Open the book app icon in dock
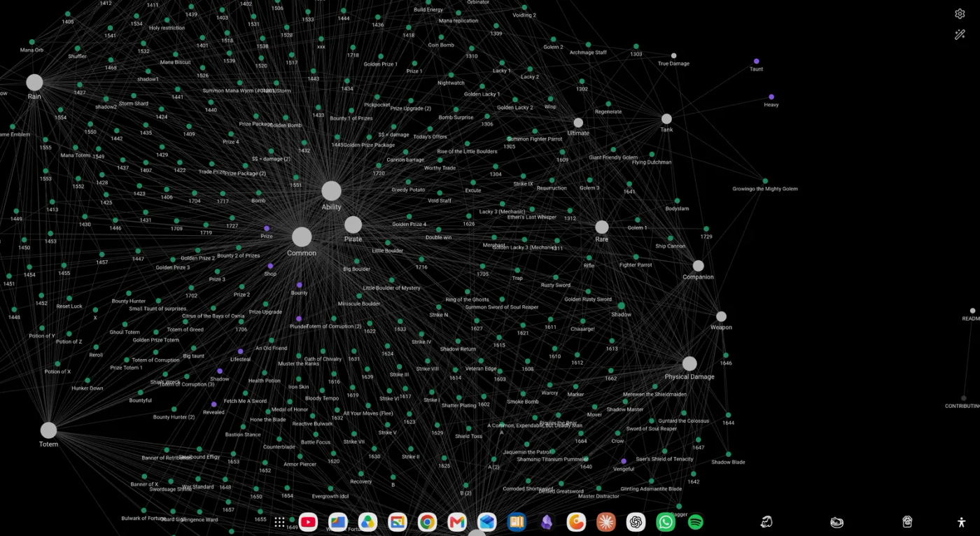This screenshot has height=536, width=980. point(517,522)
